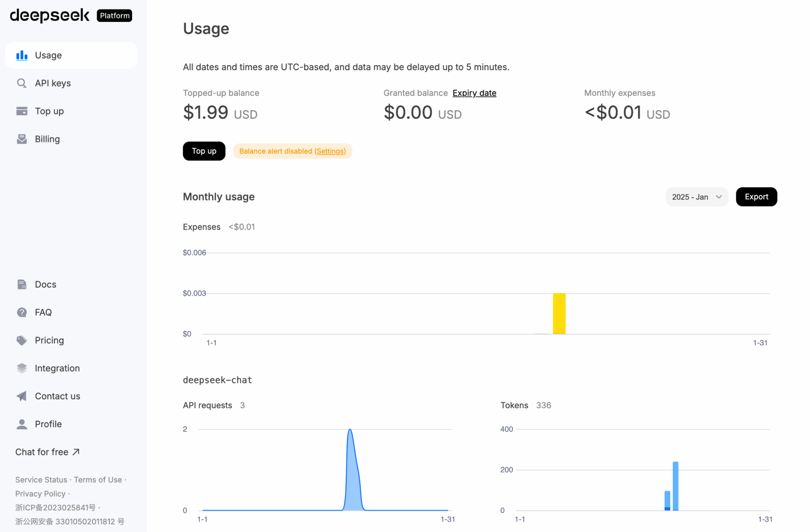The height and width of the screenshot is (532, 811).
Task: Open the Expiry date link
Action: point(474,93)
